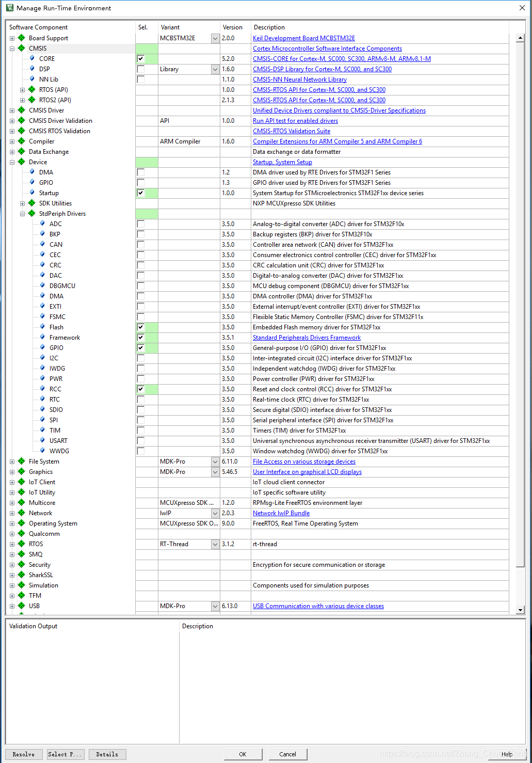This screenshot has height=763, width=532.
Task: Open the Standard Peripherals Drivers Framework link
Action: [x=306, y=337]
